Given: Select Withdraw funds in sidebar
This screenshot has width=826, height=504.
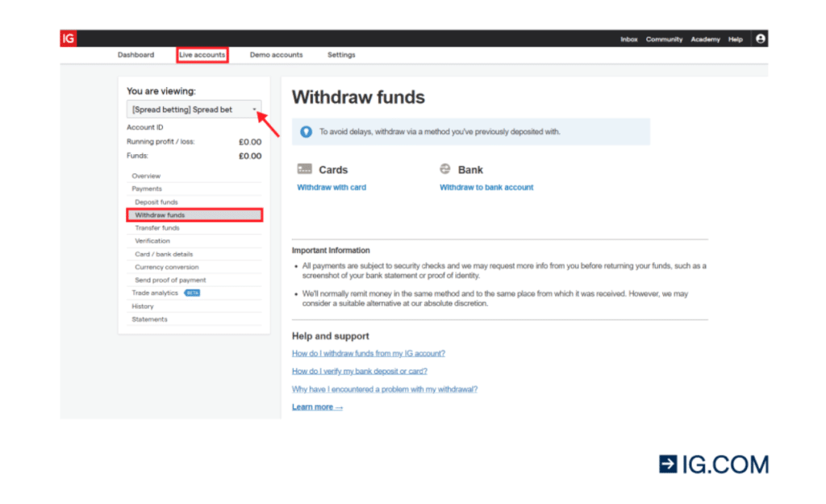Looking at the screenshot, I should [194, 215].
